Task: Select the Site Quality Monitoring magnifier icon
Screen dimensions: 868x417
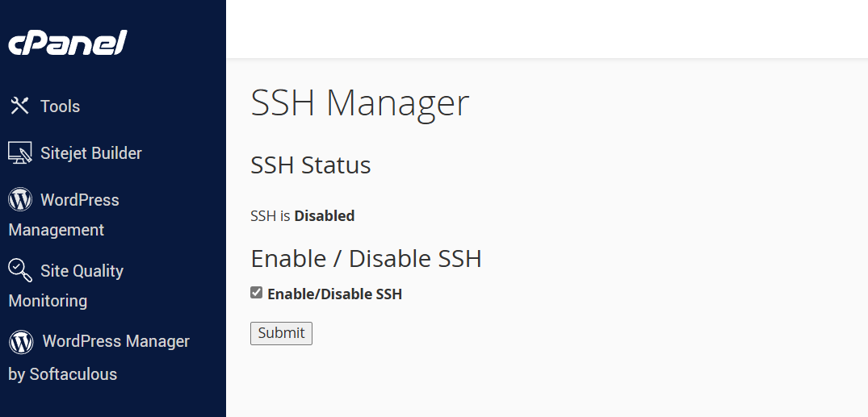Action: pyautogui.click(x=20, y=270)
